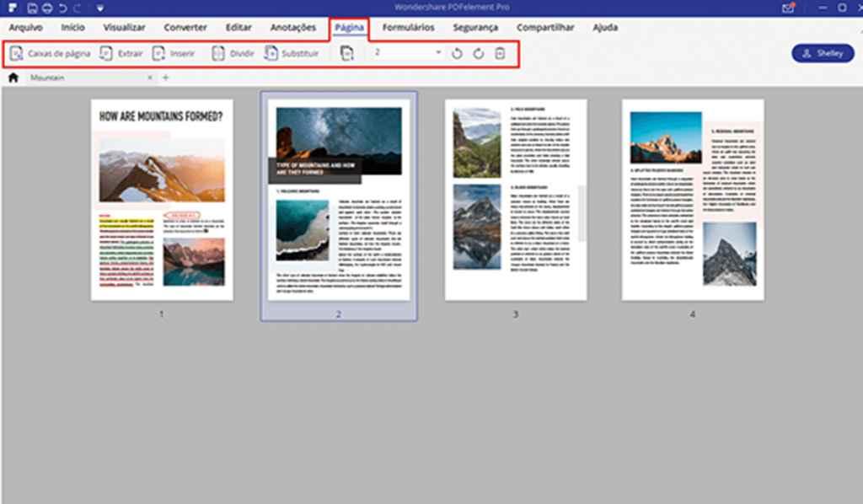Switch to the Converter tab
Viewport: 863px width, 504px height.
185,28
